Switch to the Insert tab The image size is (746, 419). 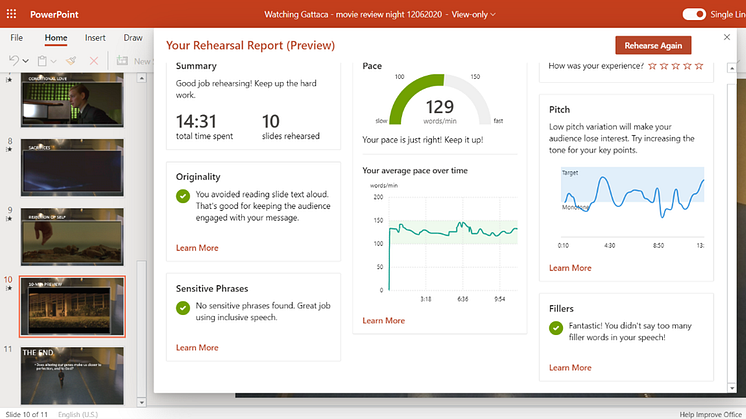tap(95, 38)
